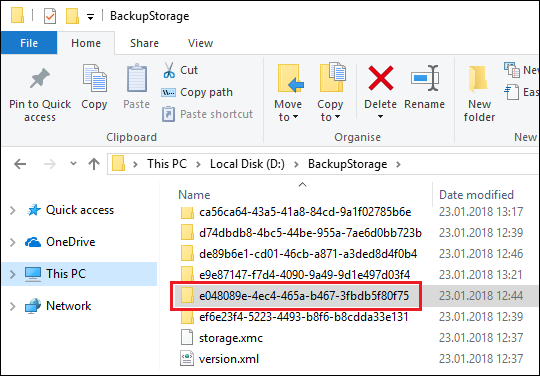The height and width of the screenshot is (376, 540).
Task: Click the Up arrow navigation button
Action: click(94, 164)
